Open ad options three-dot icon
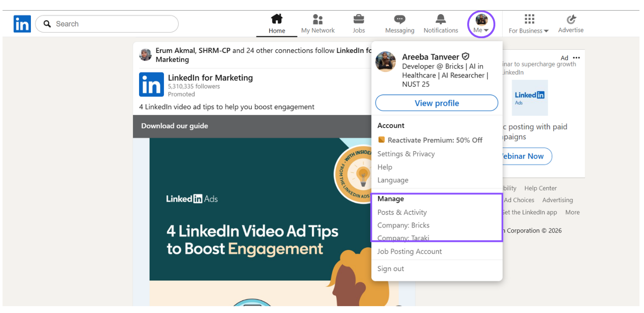 pos(576,58)
